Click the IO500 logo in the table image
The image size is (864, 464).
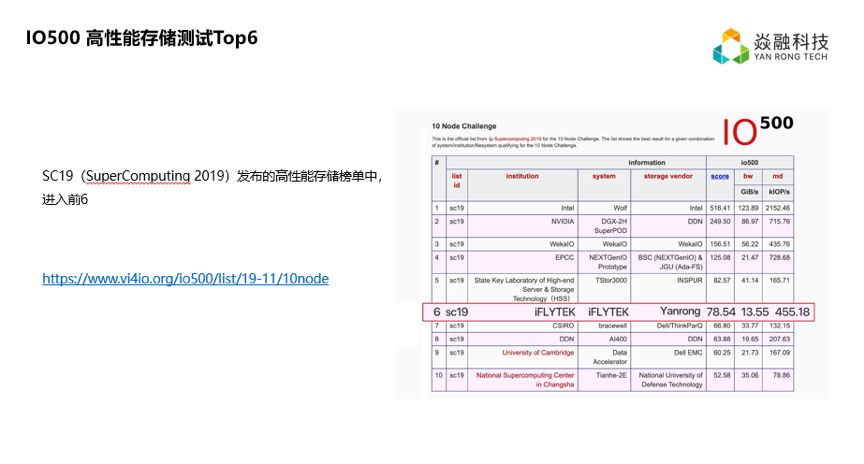point(758,131)
